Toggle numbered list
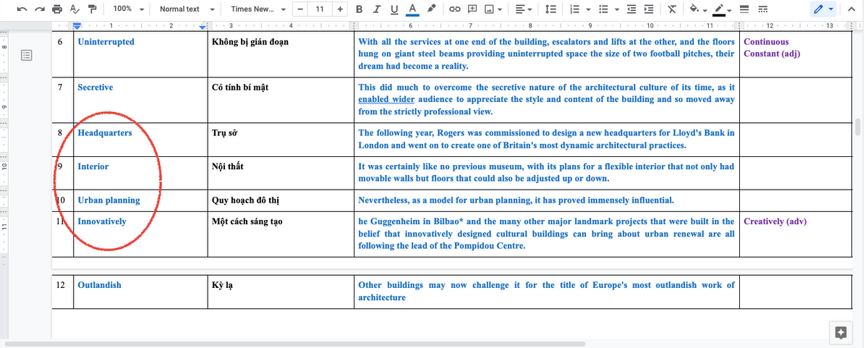 [x=574, y=9]
